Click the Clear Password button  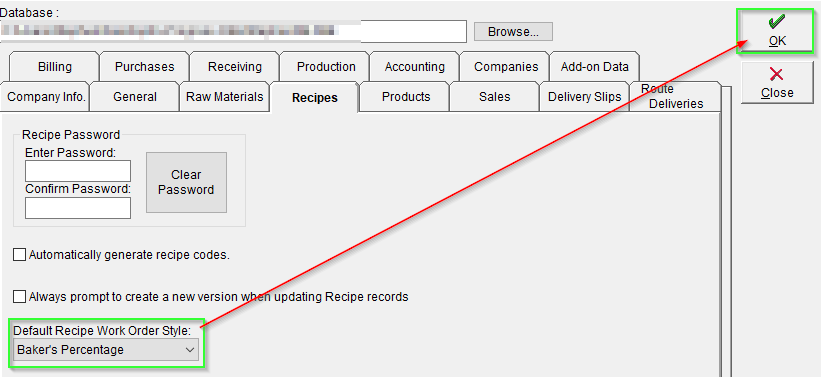click(186, 182)
